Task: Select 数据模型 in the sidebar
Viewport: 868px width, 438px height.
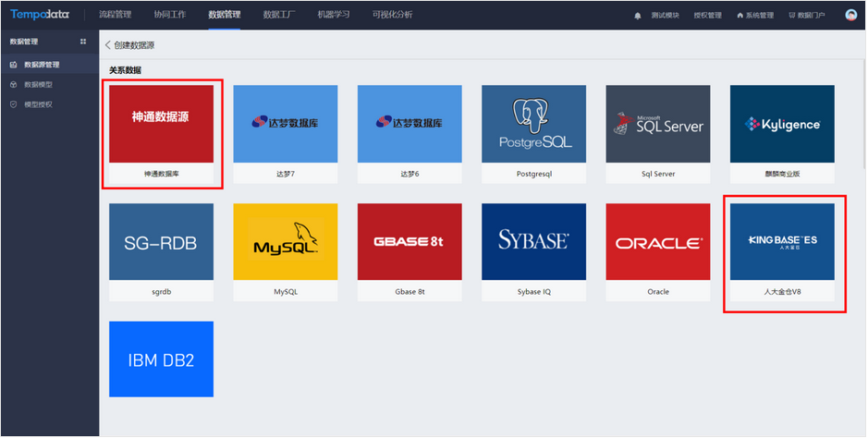Action: pos(50,85)
